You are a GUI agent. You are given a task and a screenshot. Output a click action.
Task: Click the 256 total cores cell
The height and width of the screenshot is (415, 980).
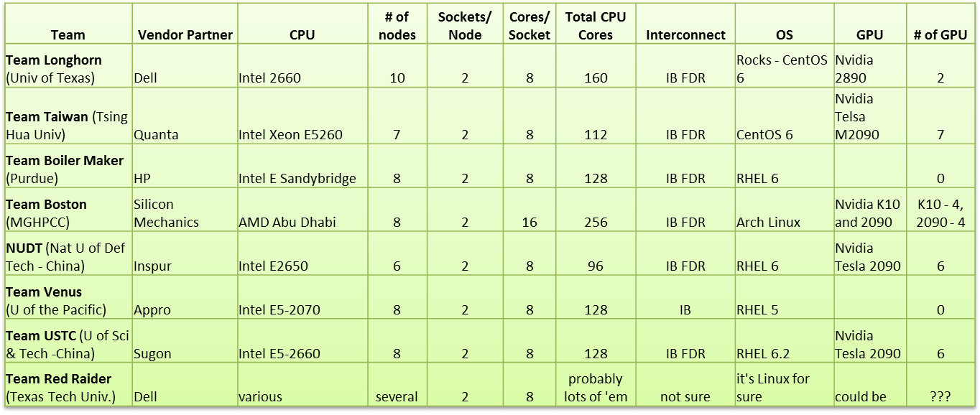click(596, 222)
